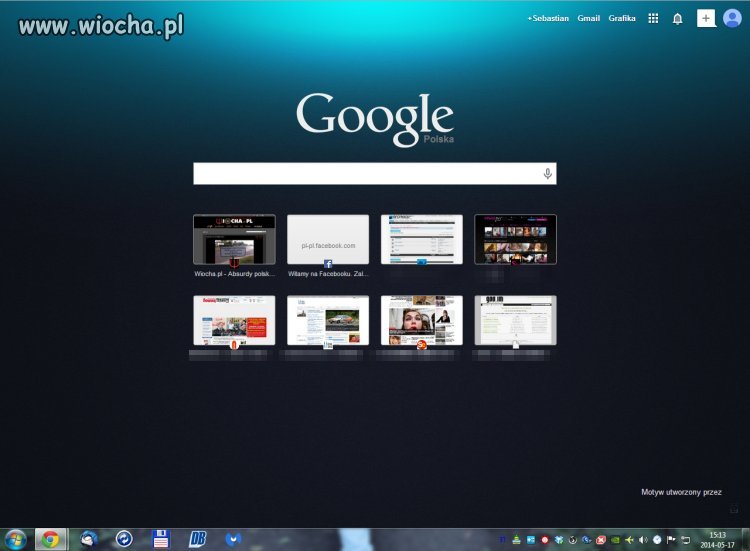Click the airplane tray icon

(629, 540)
